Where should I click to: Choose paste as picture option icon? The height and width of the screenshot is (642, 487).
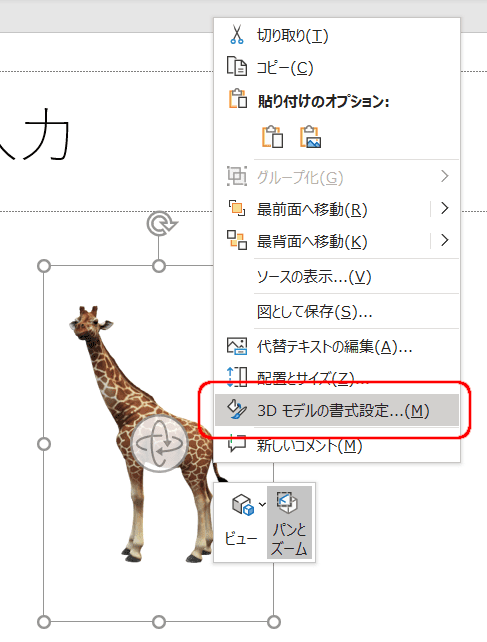(x=310, y=136)
